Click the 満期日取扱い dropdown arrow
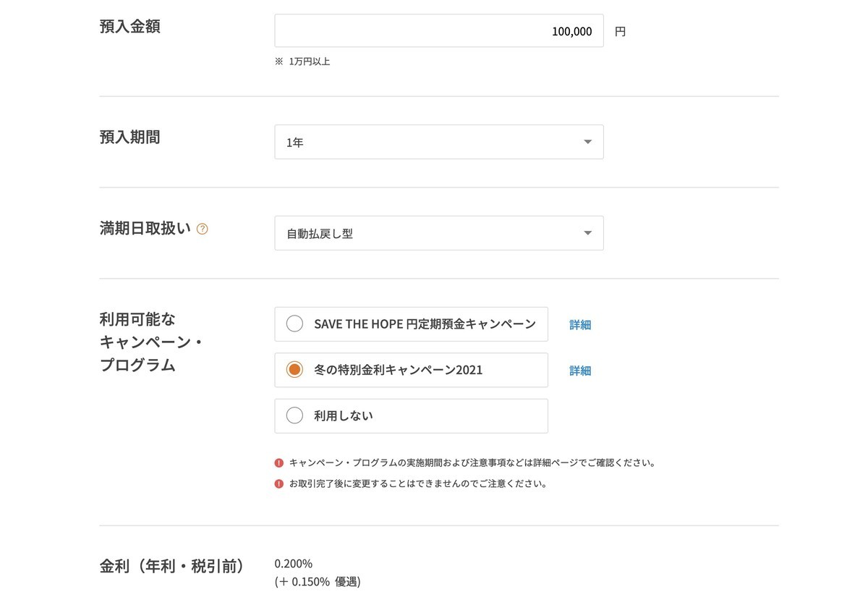 click(587, 233)
